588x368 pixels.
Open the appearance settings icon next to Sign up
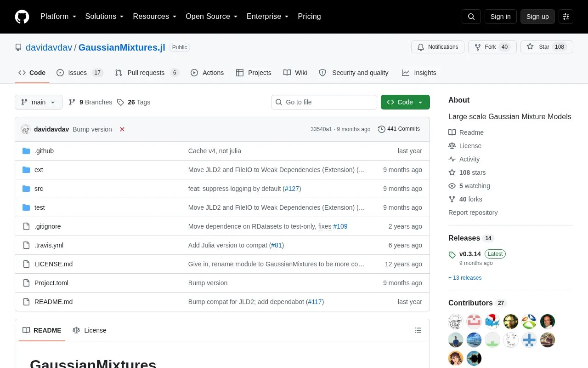click(x=566, y=17)
